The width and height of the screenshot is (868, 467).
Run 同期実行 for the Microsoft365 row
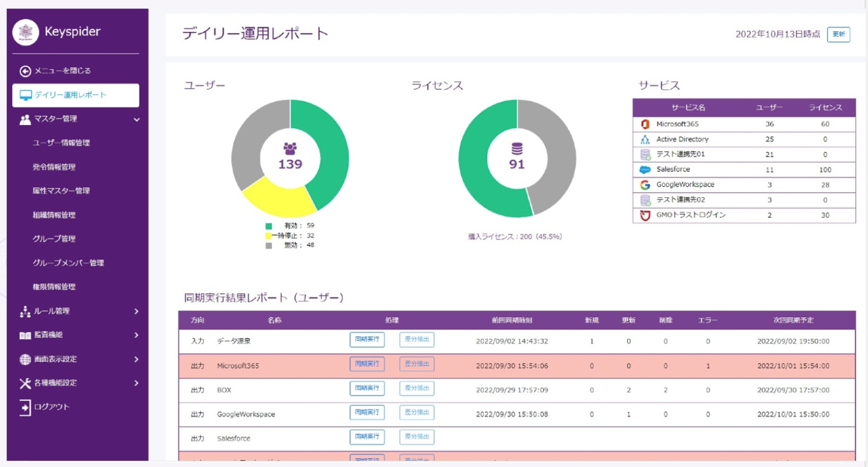click(x=367, y=364)
